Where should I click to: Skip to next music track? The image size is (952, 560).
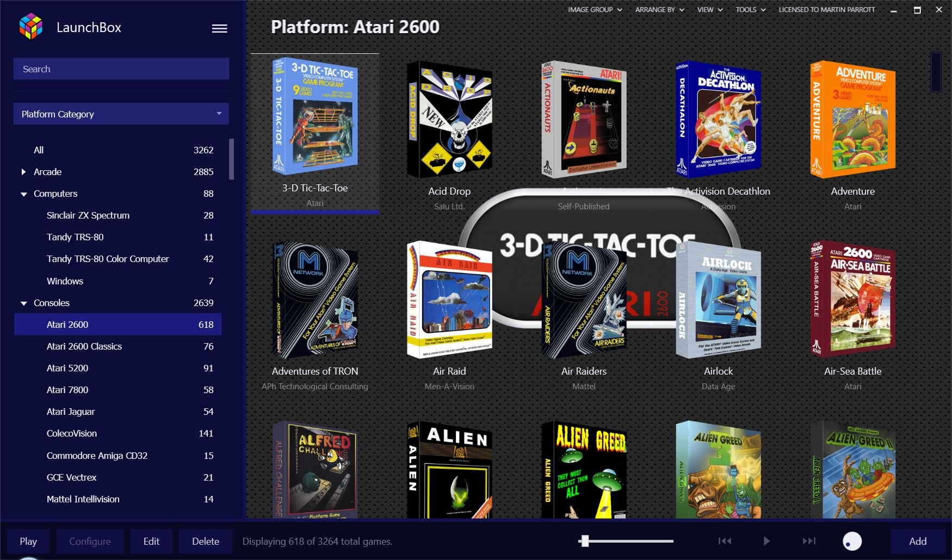(x=809, y=541)
